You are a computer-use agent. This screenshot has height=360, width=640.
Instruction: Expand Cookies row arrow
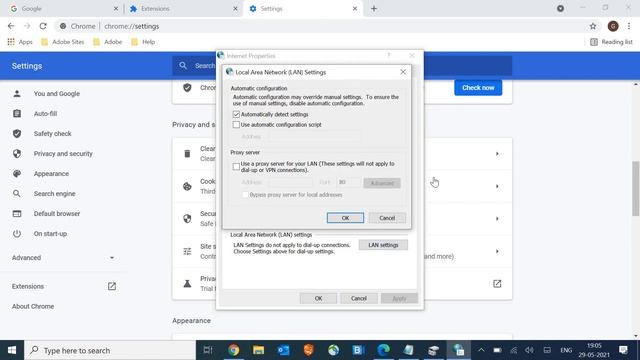click(x=497, y=186)
